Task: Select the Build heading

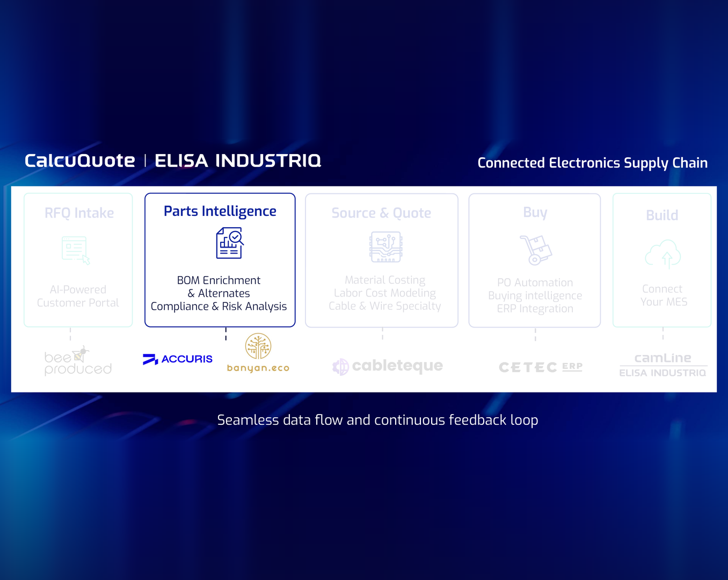Action: tap(662, 215)
